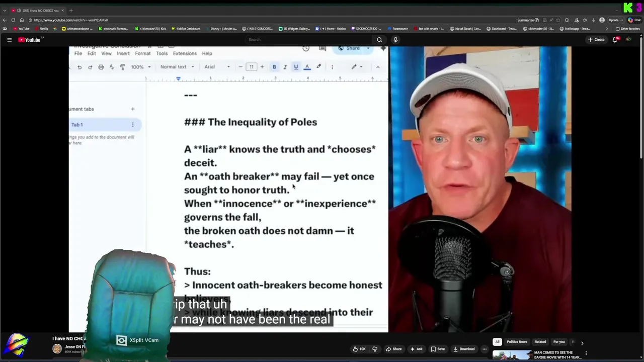Open the Barbie movie video thumbnail
This screenshot has width=644, height=362.
point(512,355)
